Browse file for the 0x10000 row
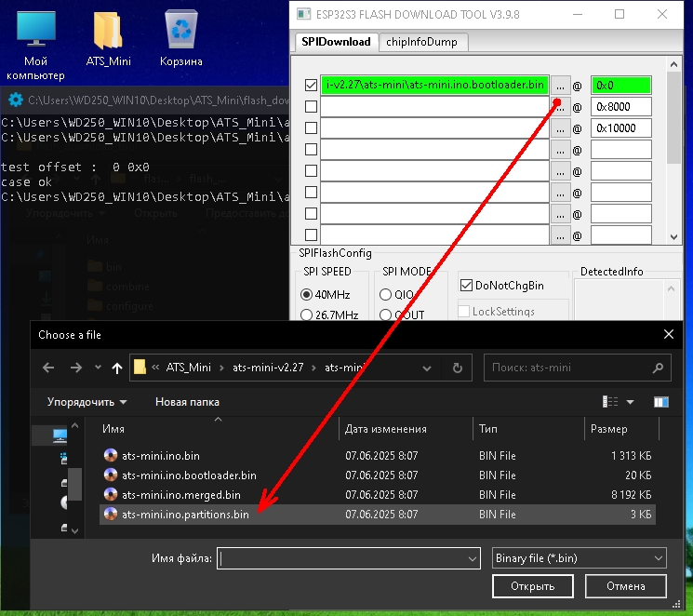This screenshot has height=616, width=693. [560, 128]
